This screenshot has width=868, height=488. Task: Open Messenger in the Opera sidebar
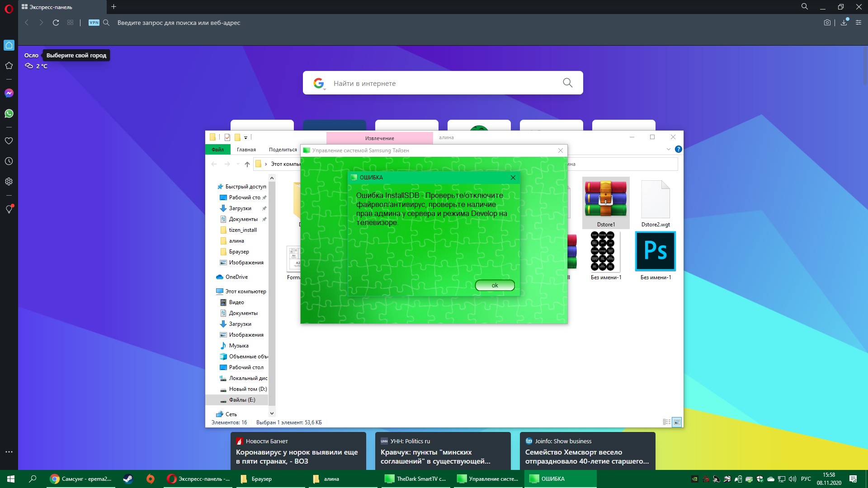(x=9, y=93)
